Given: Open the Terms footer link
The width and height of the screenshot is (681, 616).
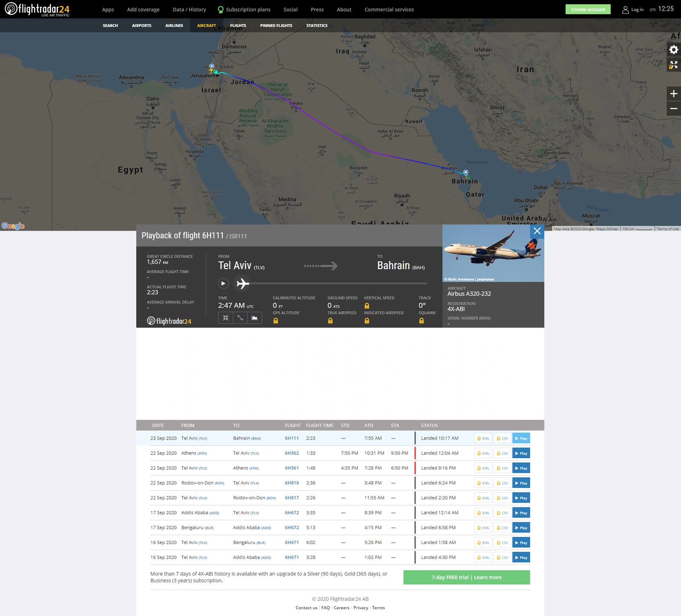Looking at the screenshot, I should click(378, 607).
